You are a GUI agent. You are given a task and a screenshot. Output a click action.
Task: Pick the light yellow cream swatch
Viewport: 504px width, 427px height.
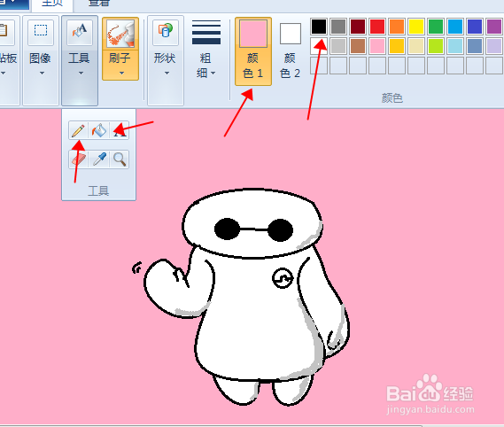tap(416, 46)
